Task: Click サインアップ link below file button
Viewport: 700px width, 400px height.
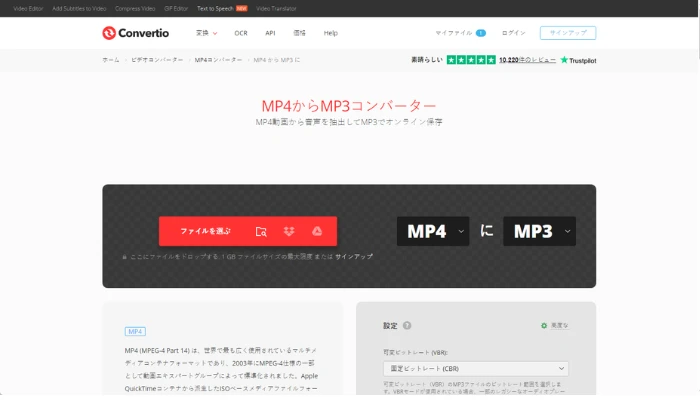Action: pos(354,257)
